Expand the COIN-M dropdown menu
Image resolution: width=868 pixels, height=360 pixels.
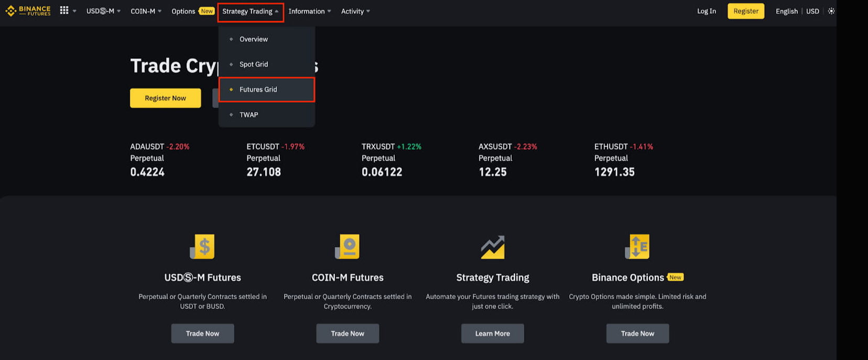click(146, 11)
